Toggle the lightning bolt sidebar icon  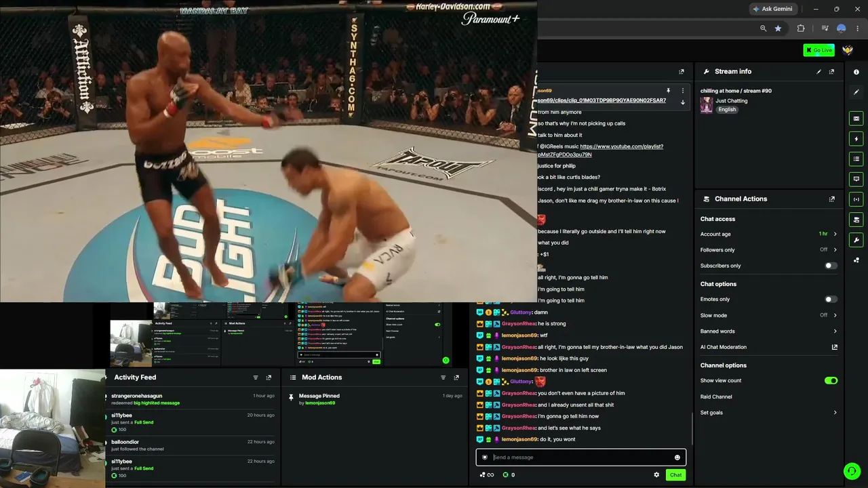coord(856,139)
